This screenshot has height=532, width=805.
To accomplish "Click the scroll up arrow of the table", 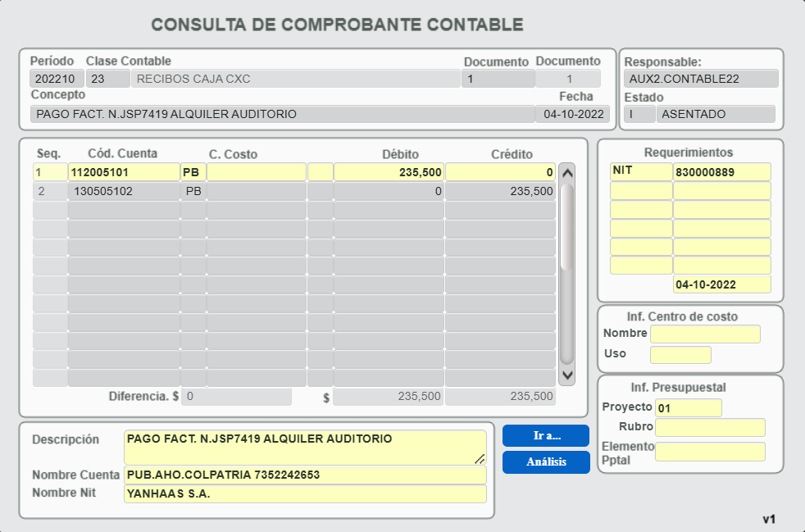I will 566,173.
